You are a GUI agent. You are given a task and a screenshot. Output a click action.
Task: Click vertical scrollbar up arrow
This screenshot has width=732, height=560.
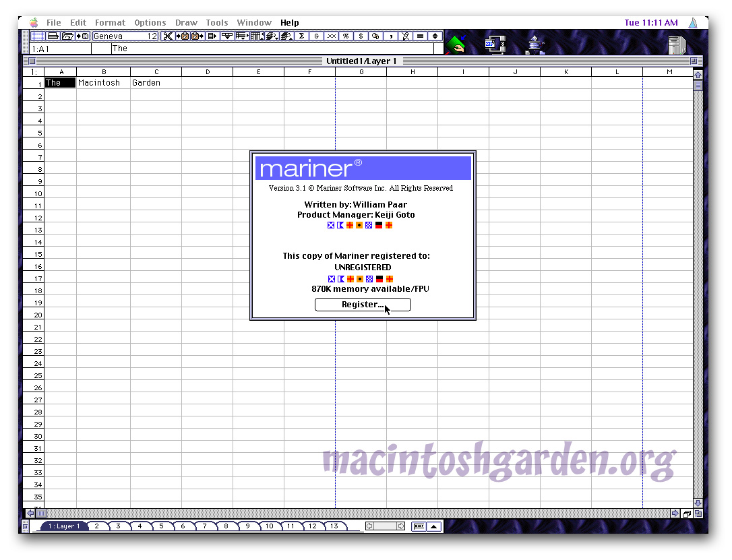coord(698,74)
